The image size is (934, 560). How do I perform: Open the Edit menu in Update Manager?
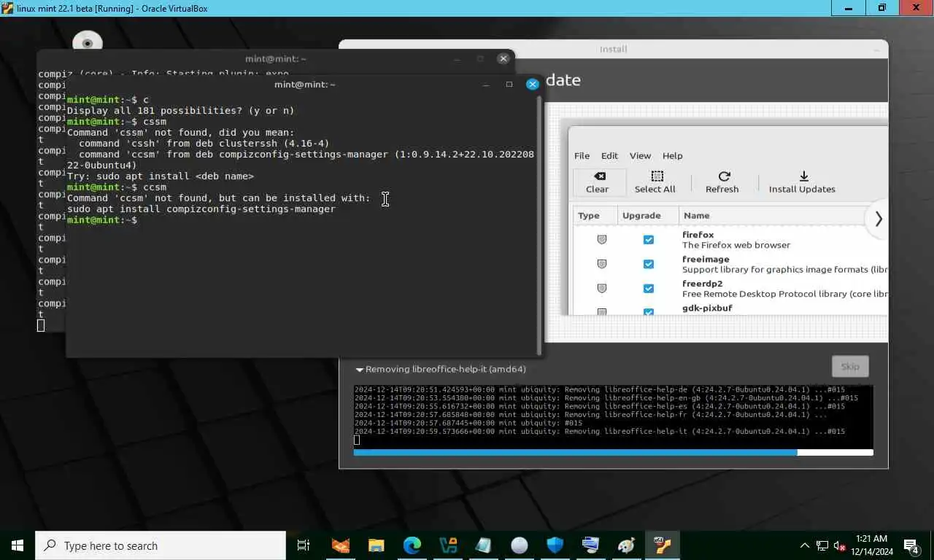(609, 155)
